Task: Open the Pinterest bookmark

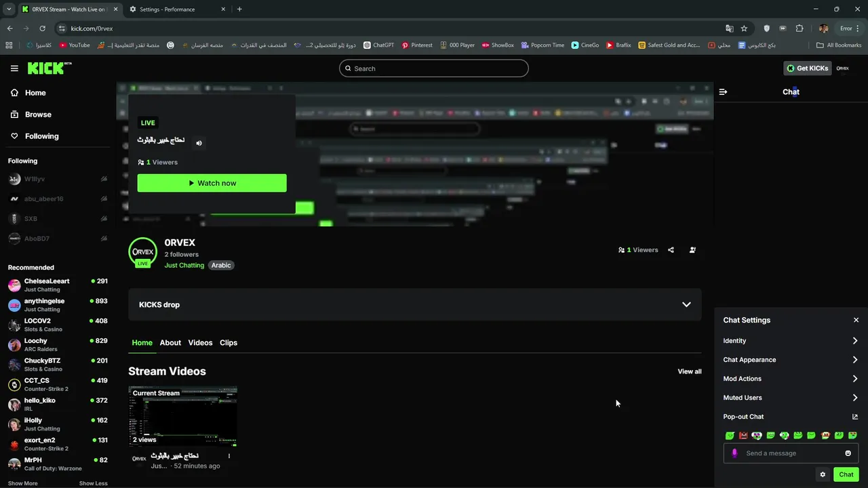Action: pyautogui.click(x=417, y=45)
